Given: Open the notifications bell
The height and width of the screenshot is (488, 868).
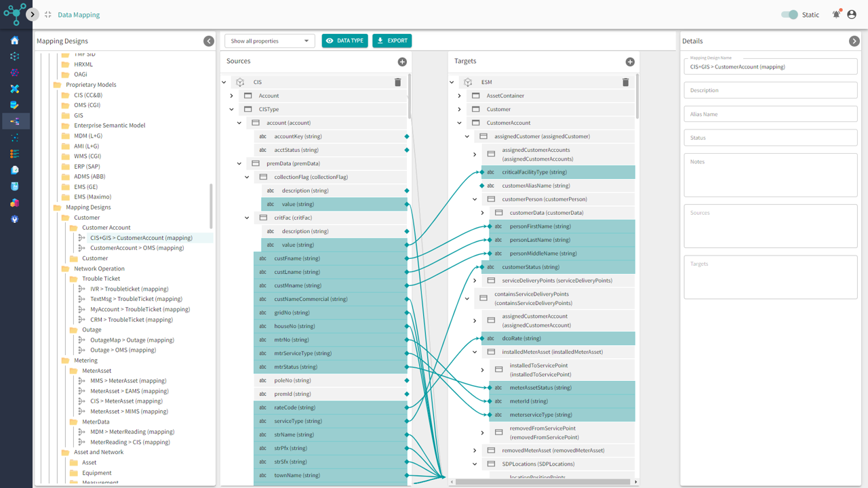Looking at the screenshot, I should pyautogui.click(x=836, y=15).
